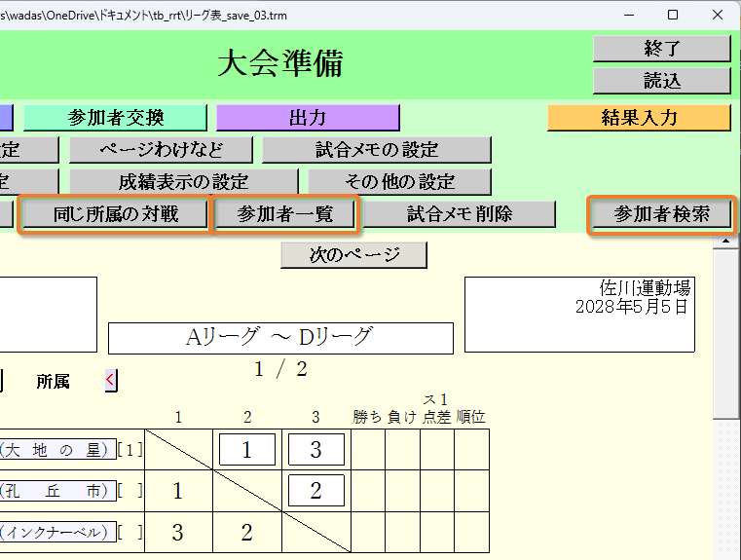Maximize the application window
Image resolution: width=741 pixels, height=560 pixels.
pyautogui.click(x=673, y=16)
